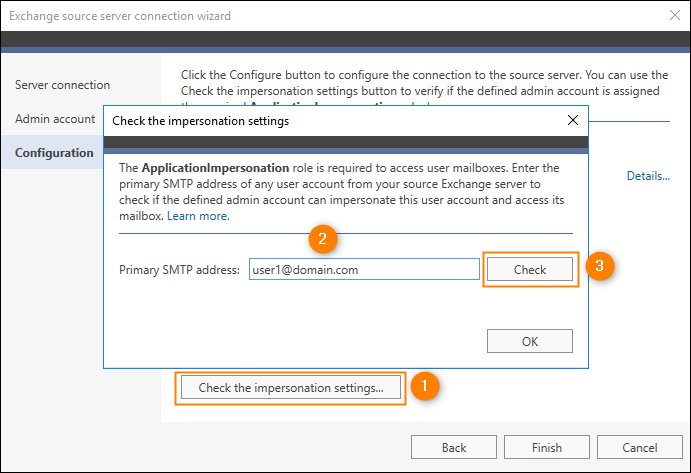
Task: Go to the Server connection step
Action: [x=62, y=85]
